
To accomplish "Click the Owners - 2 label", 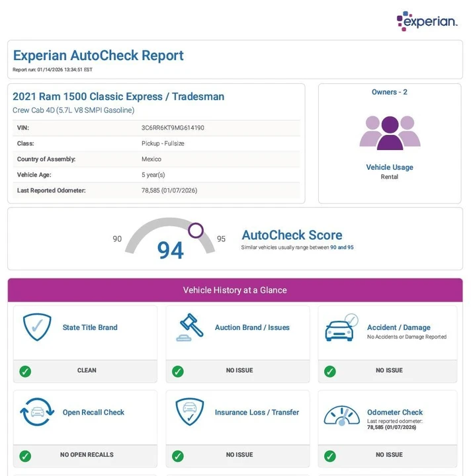I will [x=390, y=92].
